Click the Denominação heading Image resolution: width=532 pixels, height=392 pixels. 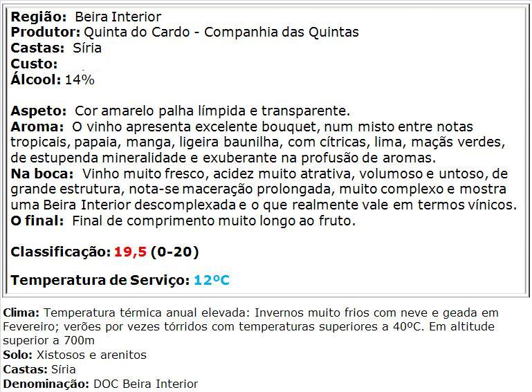point(46,384)
